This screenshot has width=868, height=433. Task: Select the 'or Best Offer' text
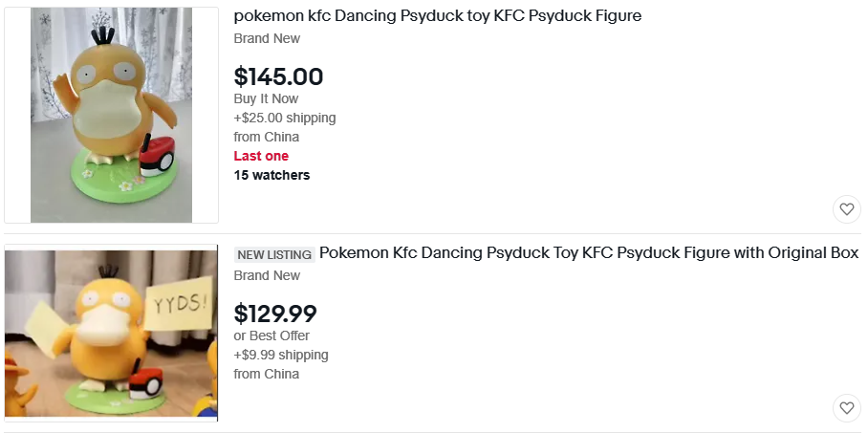[x=271, y=336]
